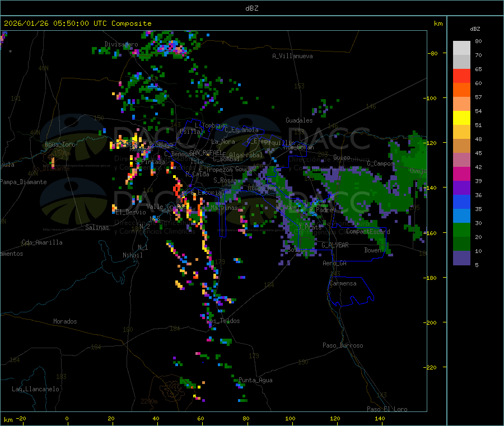Click the C_Española location label
The height and width of the screenshot is (426, 504).
click(x=241, y=130)
